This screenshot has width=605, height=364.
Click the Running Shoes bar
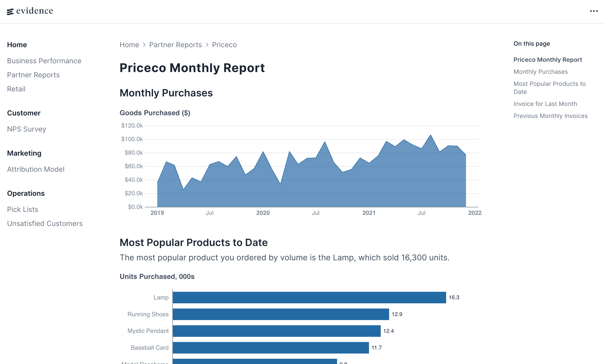click(x=281, y=314)
